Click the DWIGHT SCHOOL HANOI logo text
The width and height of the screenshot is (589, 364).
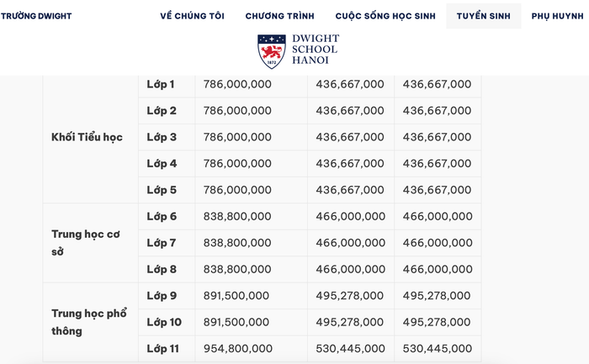(314, 50)
